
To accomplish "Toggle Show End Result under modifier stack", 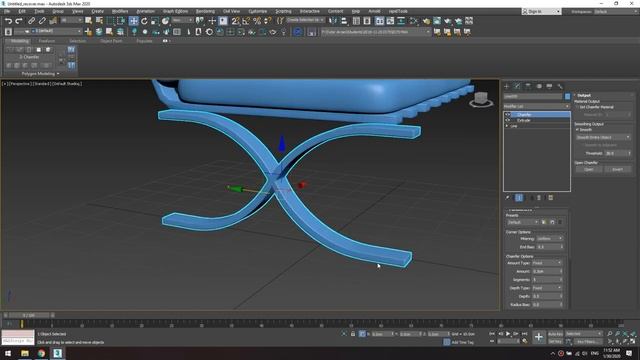I will coord(519,198).
